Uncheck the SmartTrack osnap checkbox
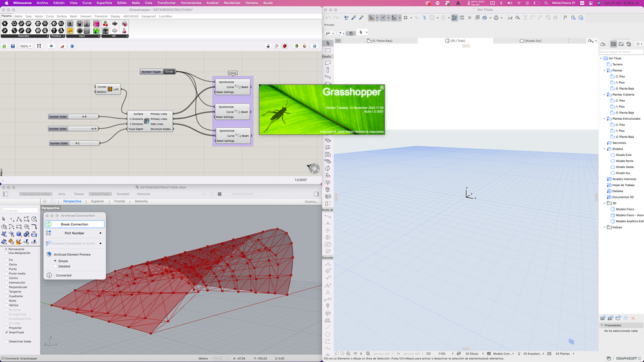Image resolution: width=644 pixels, height=362 pixels. coord(6,332)
